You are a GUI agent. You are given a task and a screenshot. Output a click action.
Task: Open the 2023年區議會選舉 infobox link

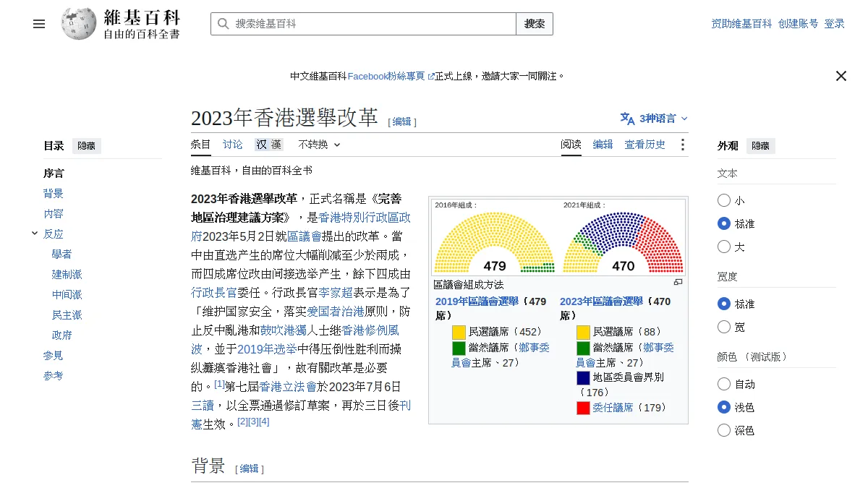601,301
